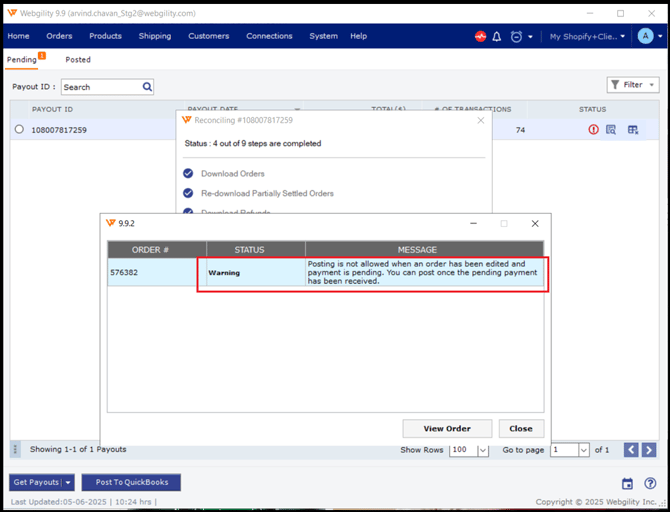Expand the Show Rows dropdown

point(483,450)
